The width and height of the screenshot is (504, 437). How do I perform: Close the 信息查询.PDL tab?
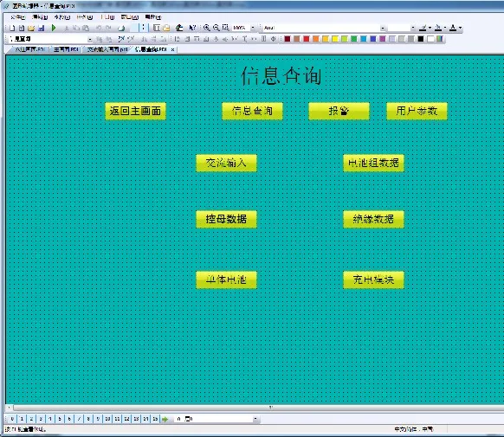coord(172,49)
